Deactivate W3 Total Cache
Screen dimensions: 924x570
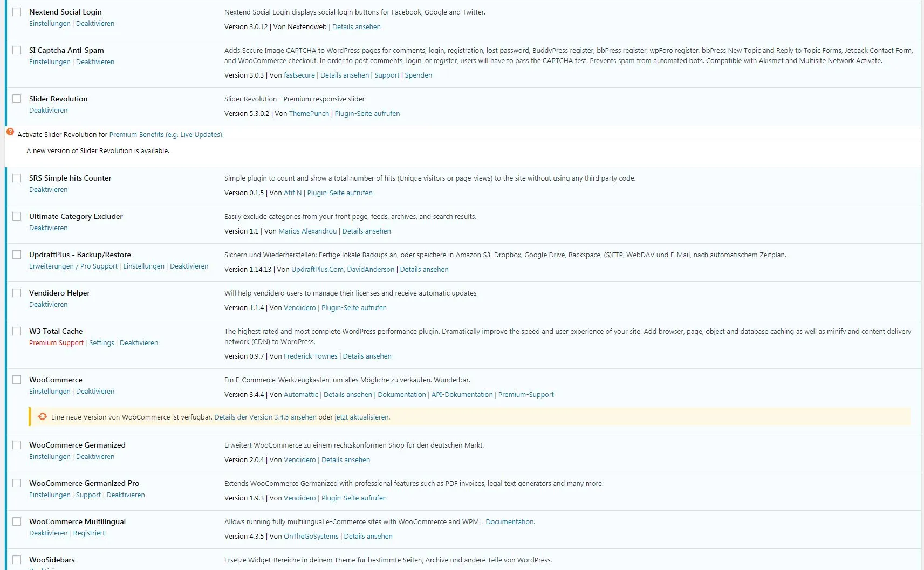[x=139, y=343]
